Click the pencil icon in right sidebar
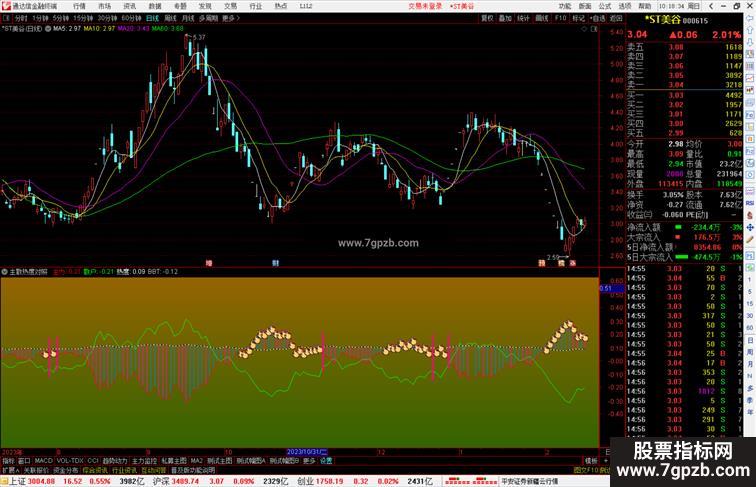Screen dimensions: 756x487 pyautogui.click(x=750, y=240)
